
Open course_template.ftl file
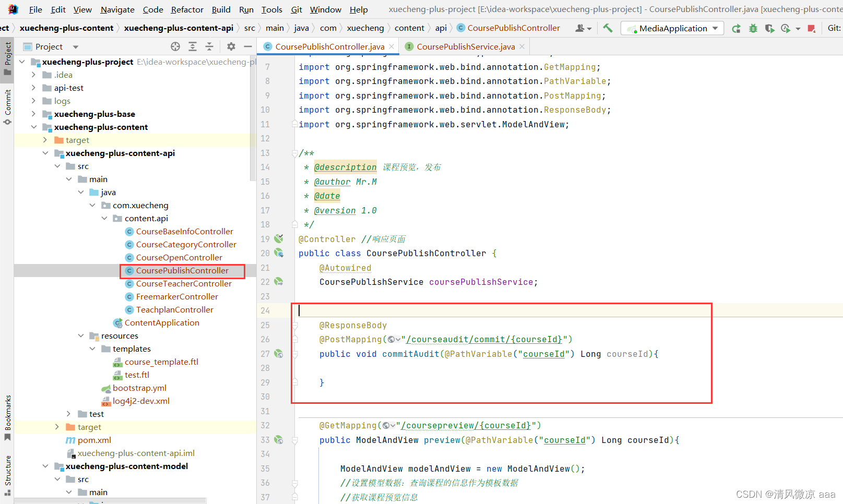click(161, 362)
